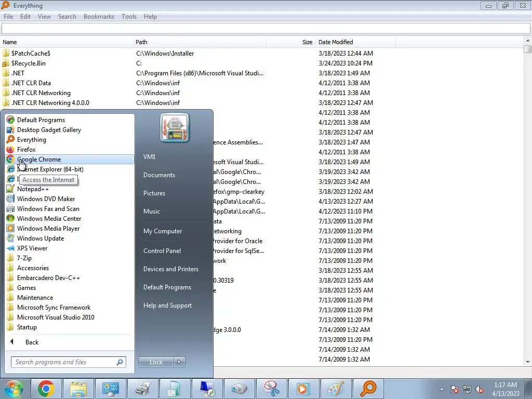
Task: Click the results list scroll-down arrow
Action: point(528,362)
